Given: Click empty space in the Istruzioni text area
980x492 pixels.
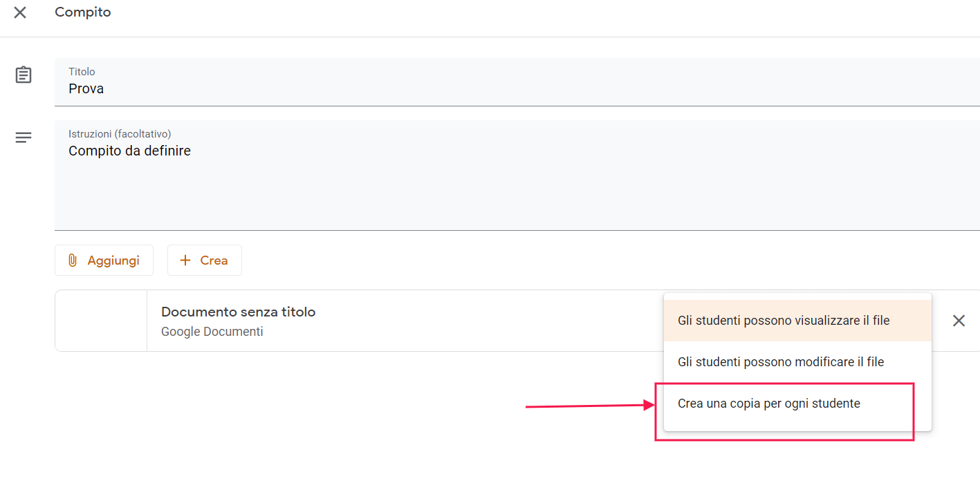Looking at the screenshot, I should [x=484, y=197].
